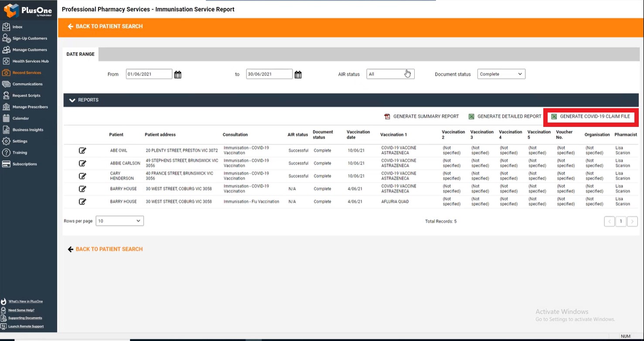
Task: Go to page 1 in pagination
Action: pyautogui.click(x=621, y=221)
